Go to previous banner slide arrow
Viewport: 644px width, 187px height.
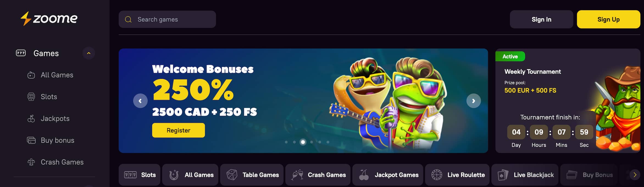[140, 101]
